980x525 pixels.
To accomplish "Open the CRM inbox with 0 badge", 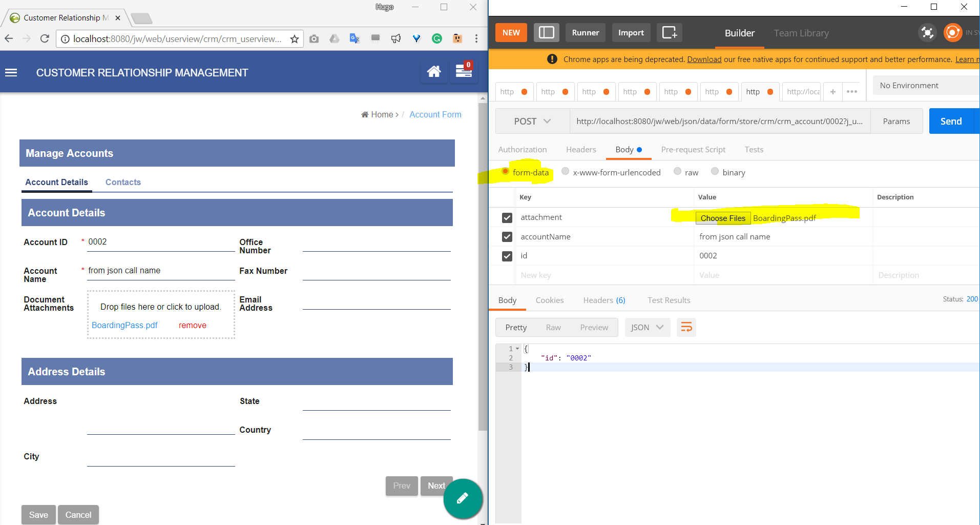I will pos(464,71).
